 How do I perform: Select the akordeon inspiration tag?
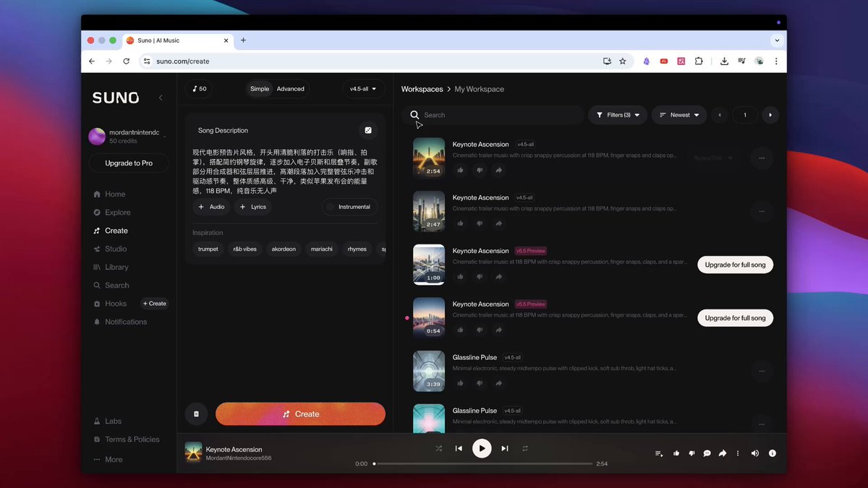point(284,249)
